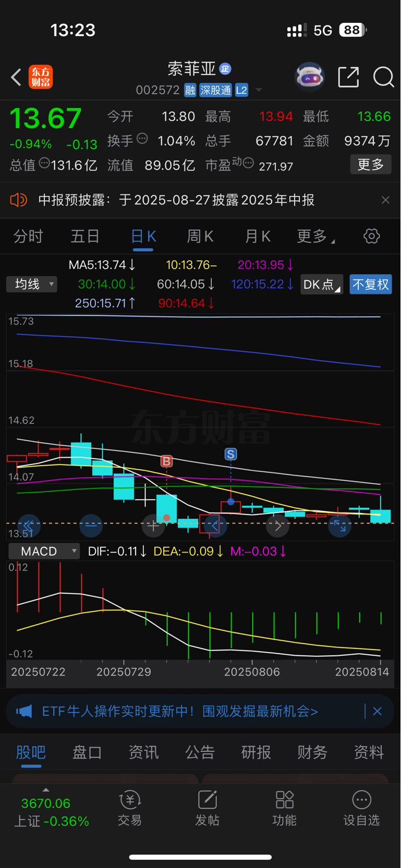This screenshot has height=868, width=401.
Task: Tap the 融 margin badge
Action: pyautogui.click(x=190, y=90)
